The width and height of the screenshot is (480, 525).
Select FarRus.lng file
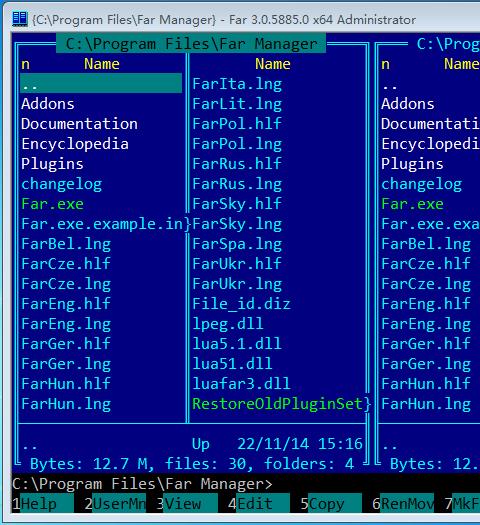tap(237, 184)
